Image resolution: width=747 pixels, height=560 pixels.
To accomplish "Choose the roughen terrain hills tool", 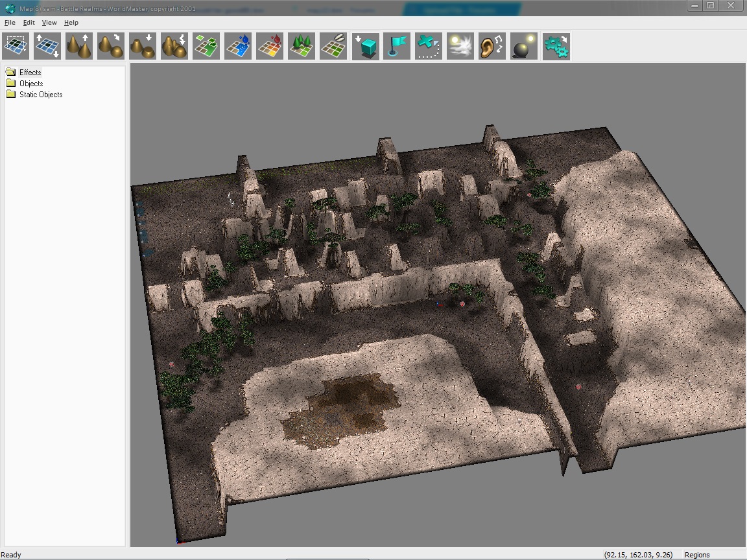I will 174,46.
